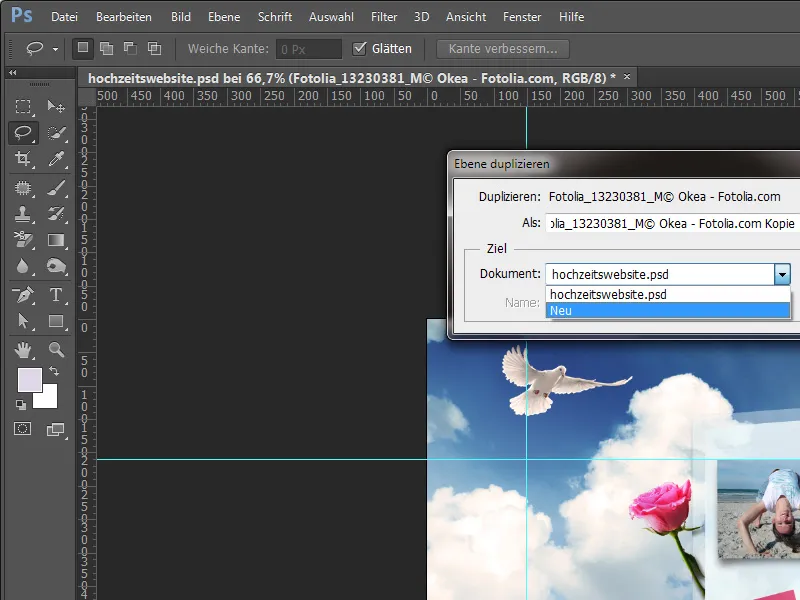This screenshot has height=600, width=800.
Task: Select the Quick Selection tool
Action: click(x=56, y=133)
